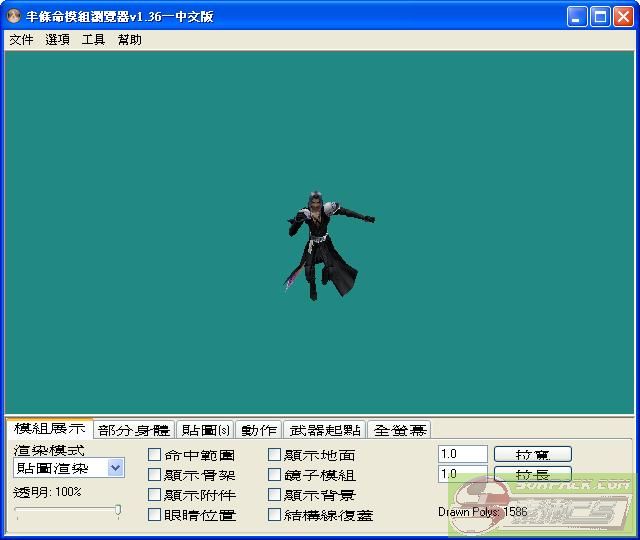Image resolution: width=640 pixels, height=540 pixels.
Task: Open the 文件 menu
Action: click(x=21, y=40)
